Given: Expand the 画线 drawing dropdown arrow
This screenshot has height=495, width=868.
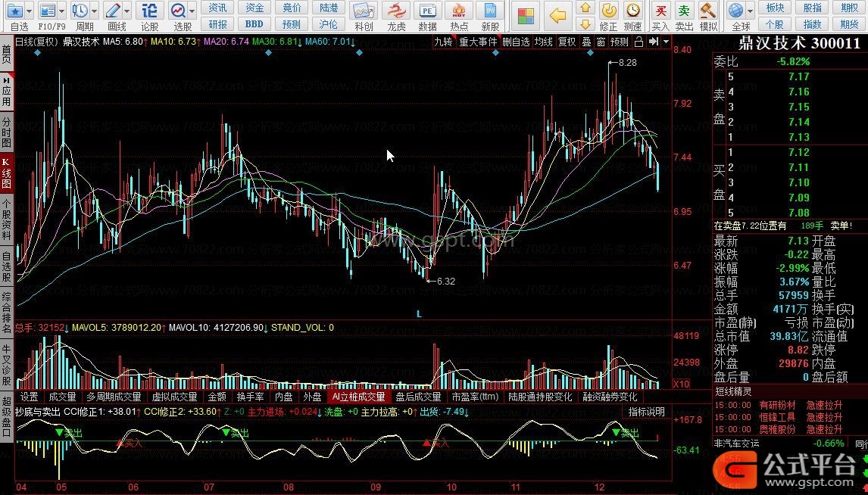Looking at the screenshot, I should point(127,11).
